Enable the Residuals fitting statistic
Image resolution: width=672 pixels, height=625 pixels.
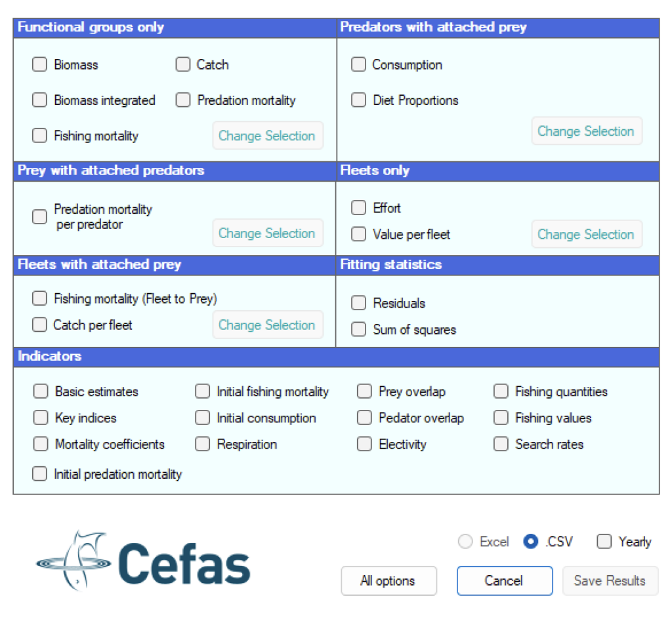(358, 303)
